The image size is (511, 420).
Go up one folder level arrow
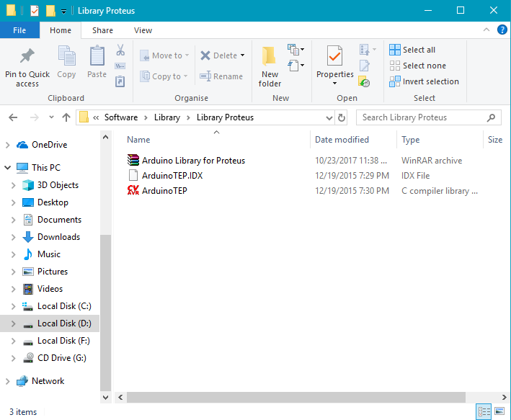66,117
